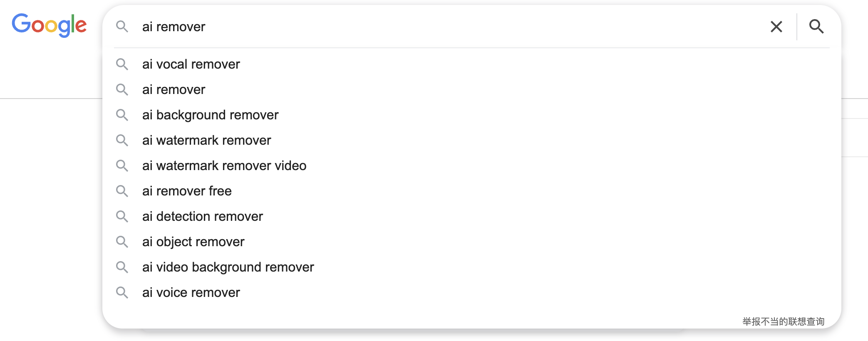The height and width of the screenshot is (341, 868).
Task: Click magnifier icon beside 'ai vocal remover'
Action: [122, 64]
